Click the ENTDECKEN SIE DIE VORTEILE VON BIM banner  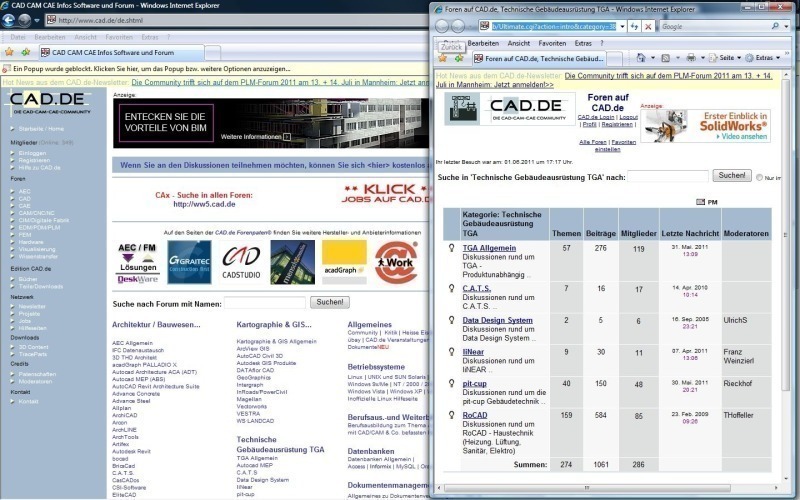[270, 123]
